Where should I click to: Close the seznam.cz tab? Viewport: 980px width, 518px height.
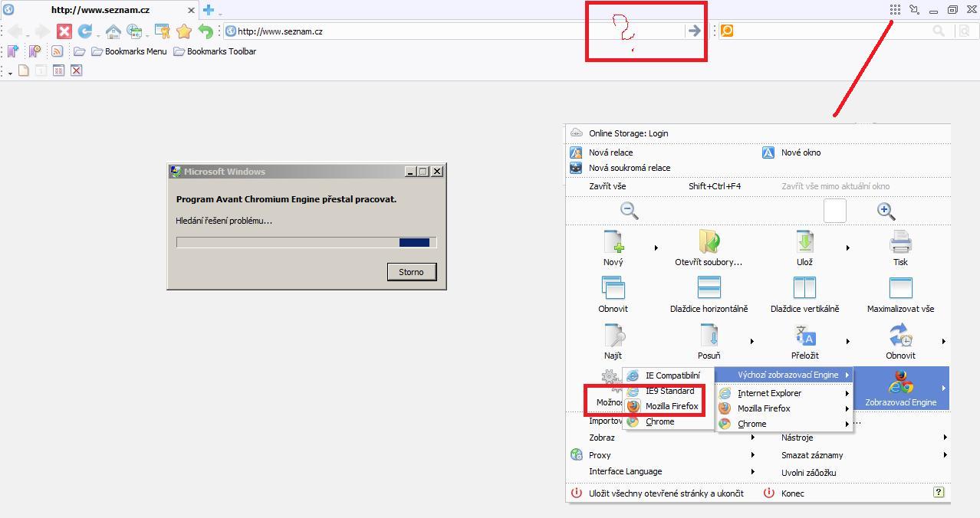[192, 11]
